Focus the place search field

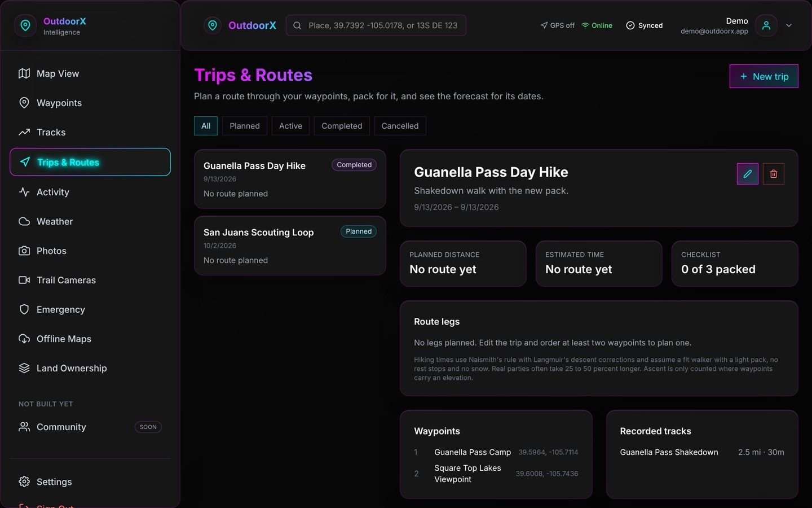[x=376, y=25]
